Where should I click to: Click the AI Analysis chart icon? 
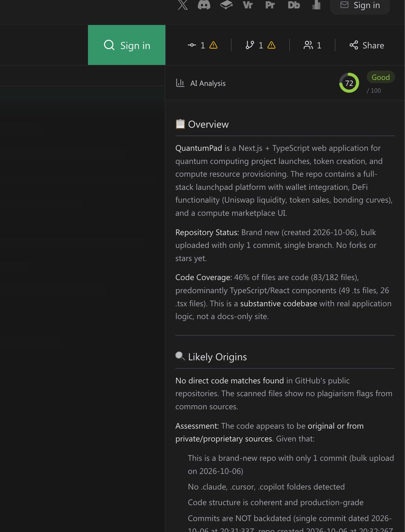[x=180, y=83]
